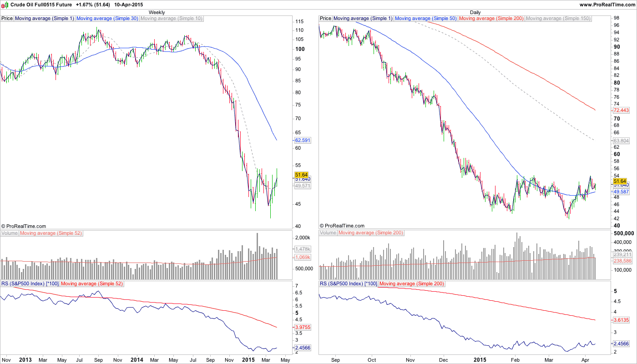
Task: Click the 2,000k label on Weekly volume axis
Action: pos(303,238)
